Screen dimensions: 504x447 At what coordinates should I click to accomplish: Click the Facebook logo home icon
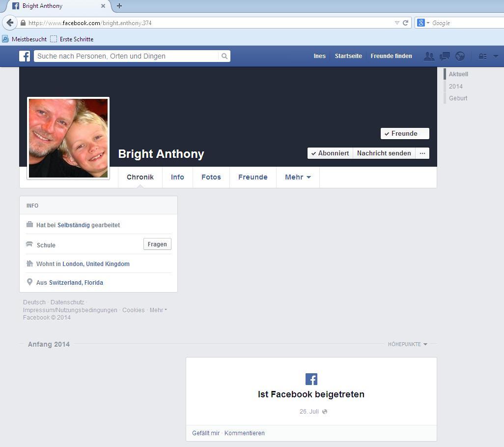click(x=25, y=56)
